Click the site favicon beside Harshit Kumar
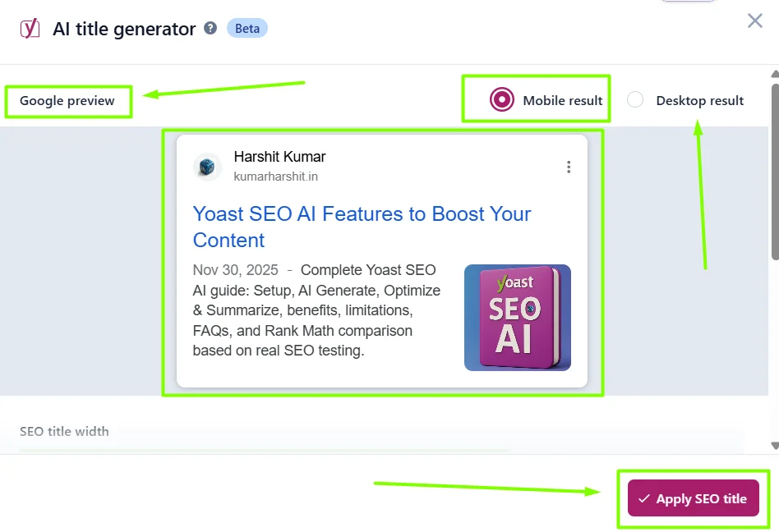 tap(207, 167)
